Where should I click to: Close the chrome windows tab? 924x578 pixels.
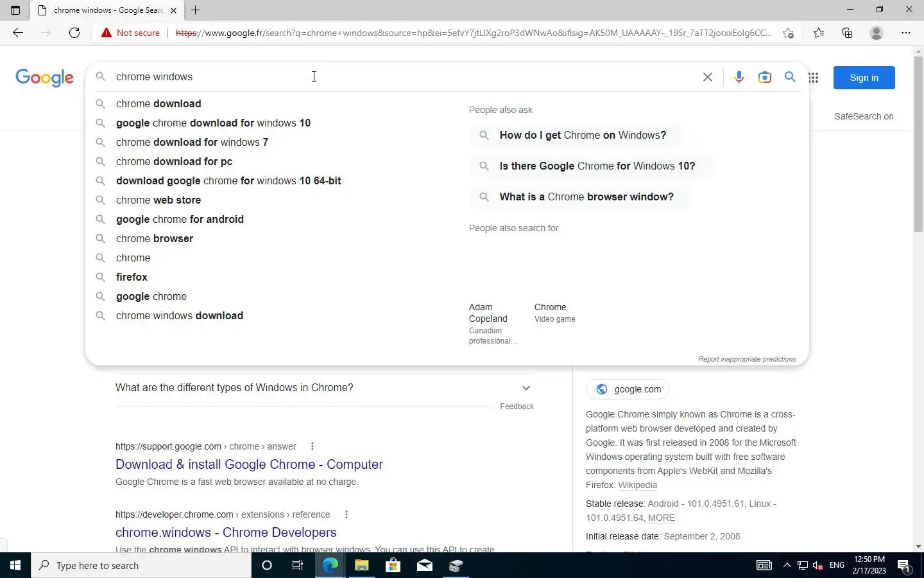(x=173, y=10)
